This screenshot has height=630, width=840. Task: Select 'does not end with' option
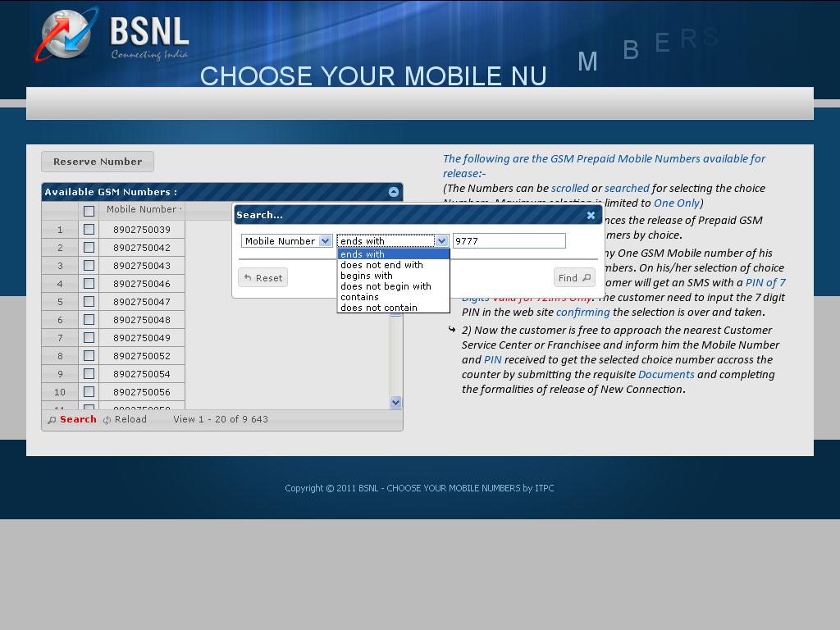(x=393, y=265)
